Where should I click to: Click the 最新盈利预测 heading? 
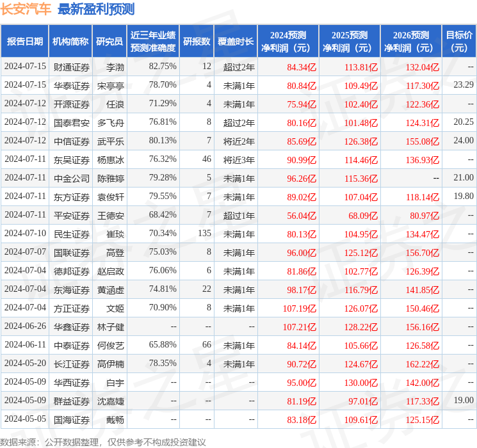point(96,9)
